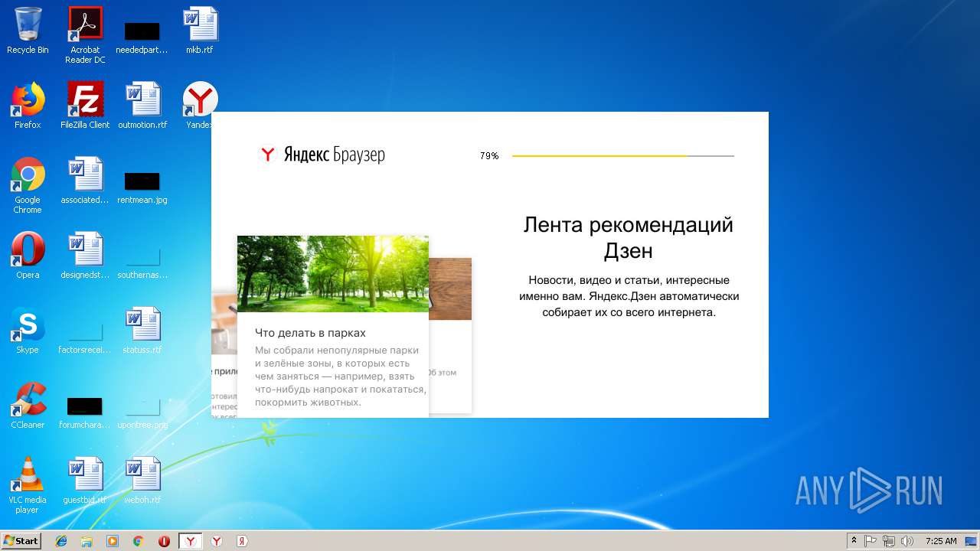Show hidden system tray icons
This screenshot has width=980, height=551.
coord(854,541)
